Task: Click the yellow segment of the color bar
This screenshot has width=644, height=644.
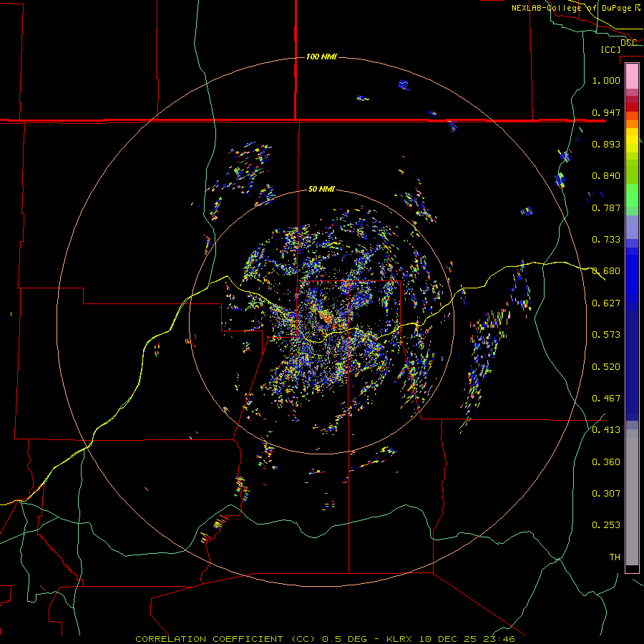Action: [632, 140]
